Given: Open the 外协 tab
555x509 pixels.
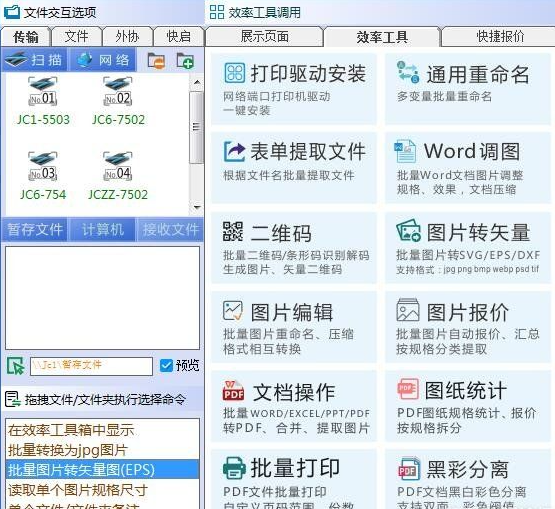Looking at the screenshot, I should 127,36.
